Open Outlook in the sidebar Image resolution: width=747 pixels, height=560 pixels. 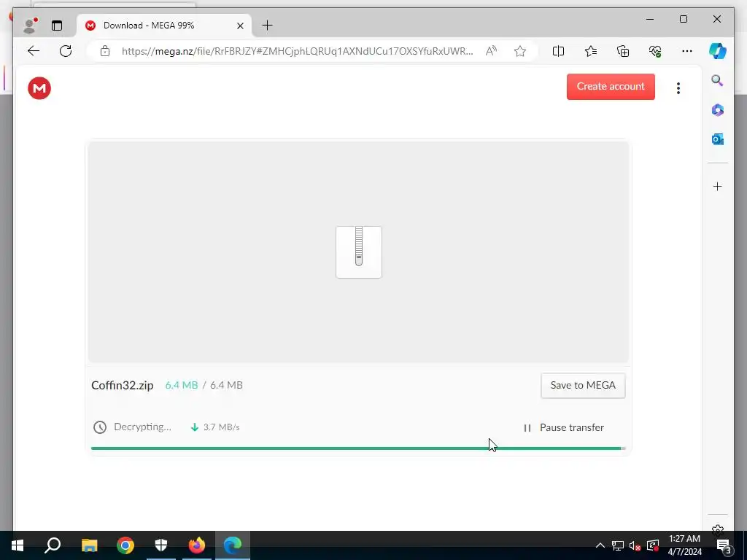tap(718, 139)
